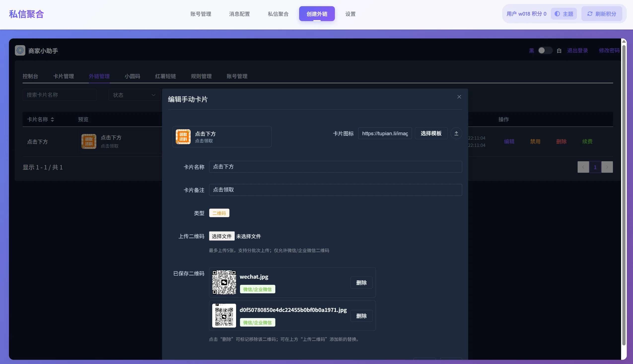
Task: Select the 二维码 type tag
Action: coord(219,213)
